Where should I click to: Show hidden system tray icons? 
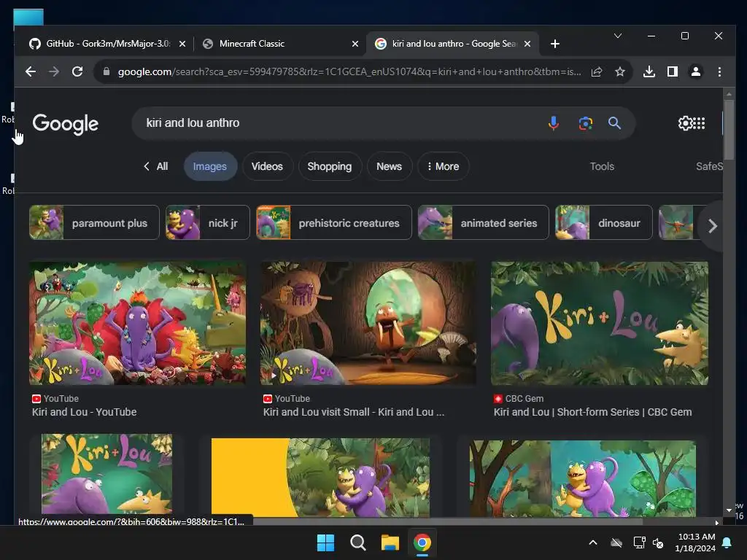[x=593, y=542]
